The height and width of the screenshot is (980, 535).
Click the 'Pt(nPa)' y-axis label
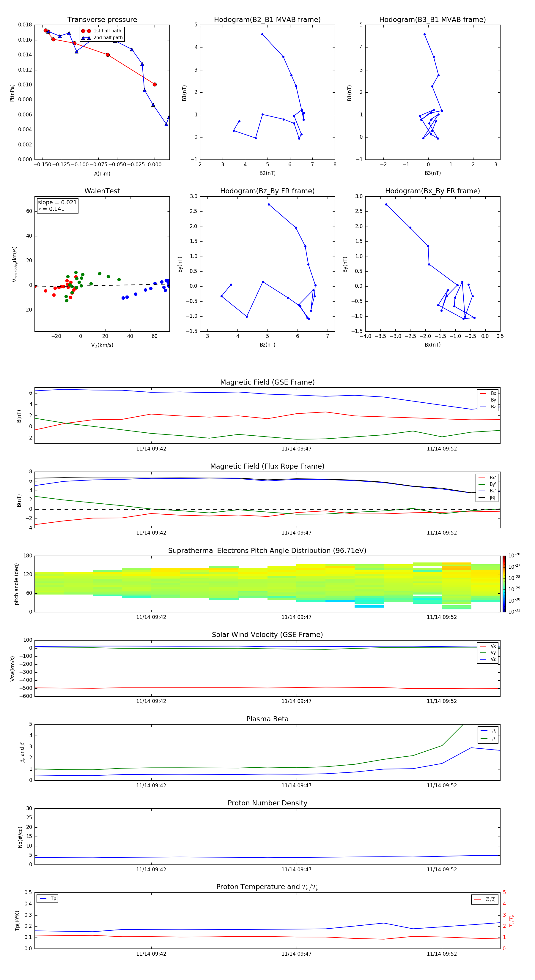(12, 93)
